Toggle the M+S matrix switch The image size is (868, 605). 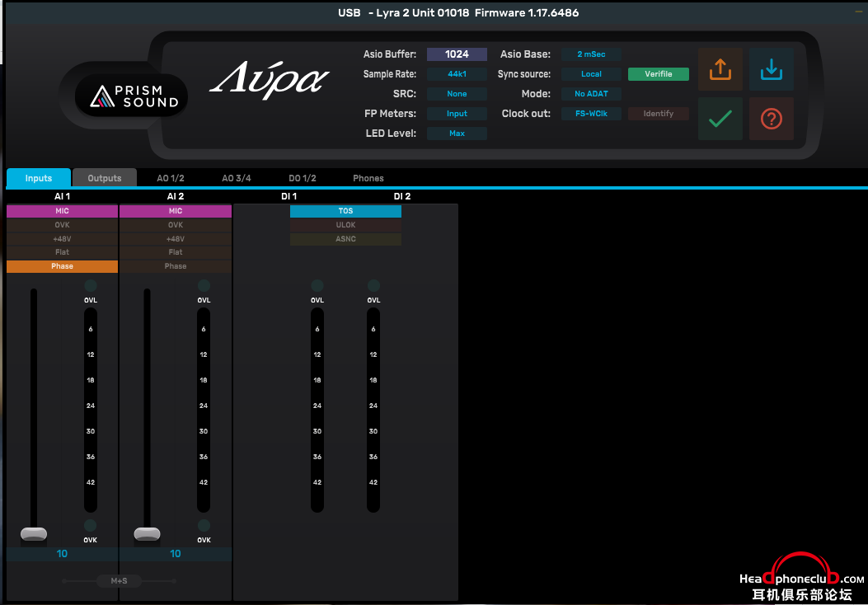(119, 580)
